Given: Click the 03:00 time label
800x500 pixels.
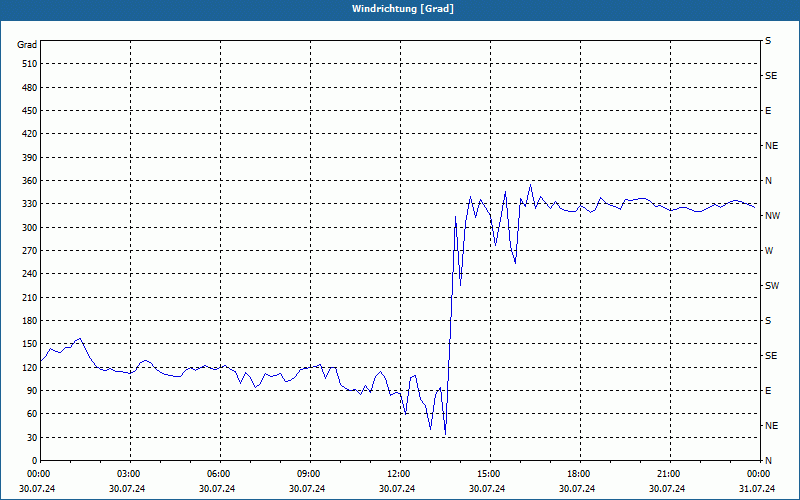Looking at the screenshot, I should tap(130, 474).
